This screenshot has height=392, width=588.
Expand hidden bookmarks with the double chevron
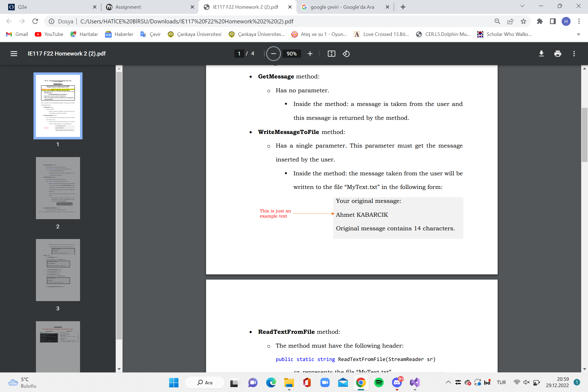578,34
